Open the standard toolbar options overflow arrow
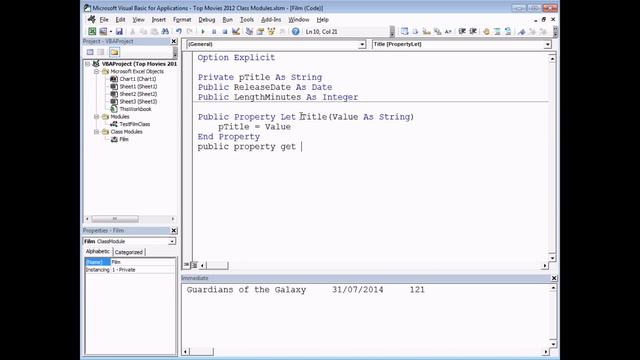 (x=392, y=31)
